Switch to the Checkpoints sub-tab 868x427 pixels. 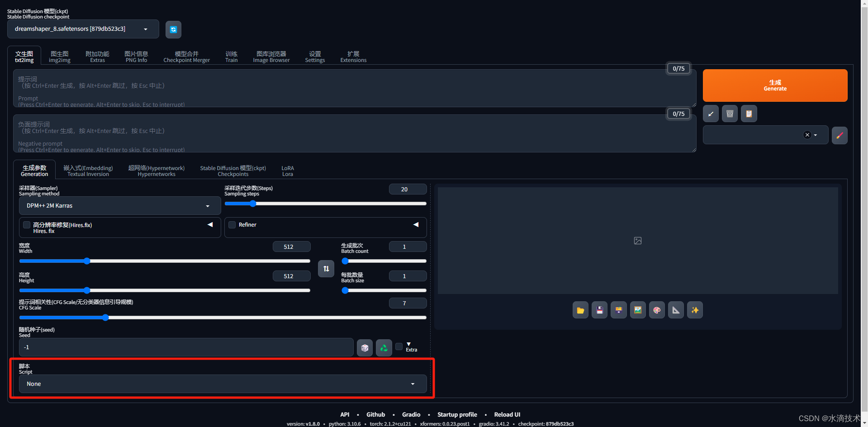pos(233,171)
